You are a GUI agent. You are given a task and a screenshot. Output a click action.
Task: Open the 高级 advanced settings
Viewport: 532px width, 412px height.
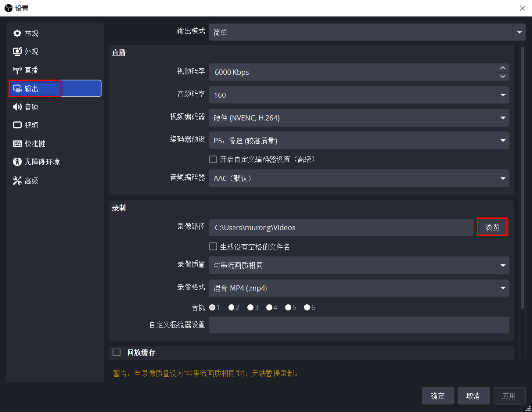click(31, 180)
